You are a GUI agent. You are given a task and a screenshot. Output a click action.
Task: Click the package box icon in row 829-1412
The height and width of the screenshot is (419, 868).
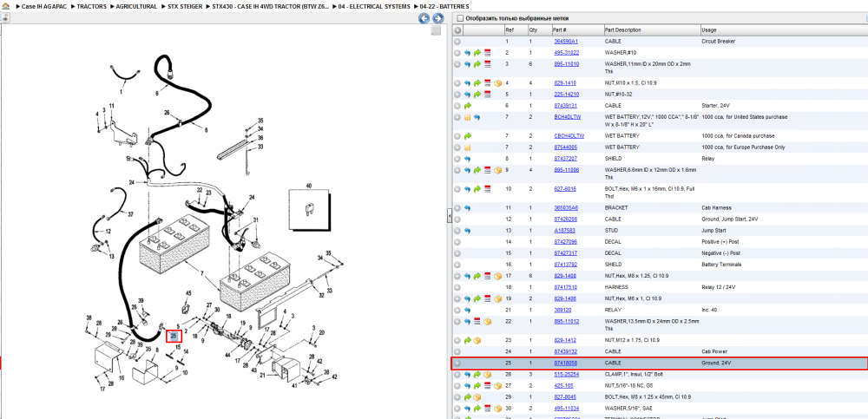(477, 340)
